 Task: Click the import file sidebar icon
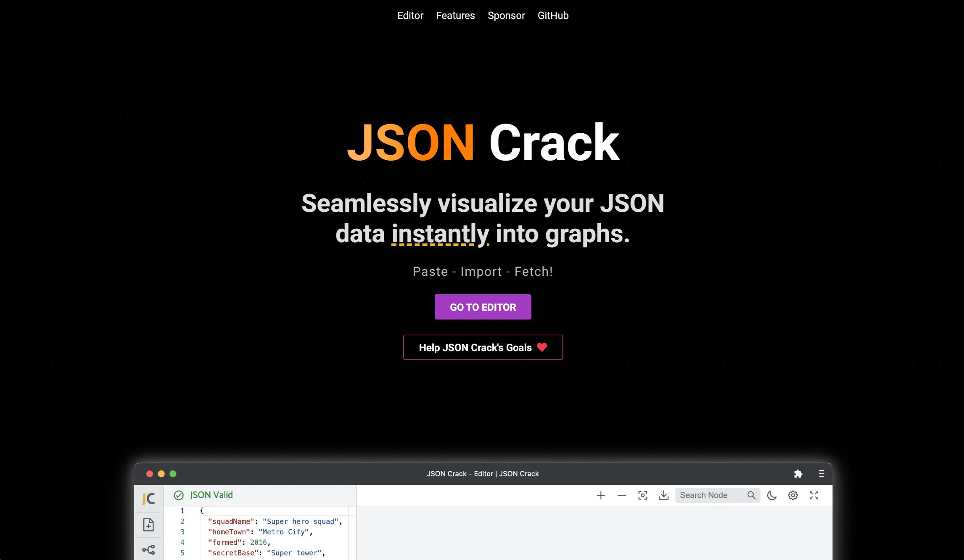click(x=148, y=525)
